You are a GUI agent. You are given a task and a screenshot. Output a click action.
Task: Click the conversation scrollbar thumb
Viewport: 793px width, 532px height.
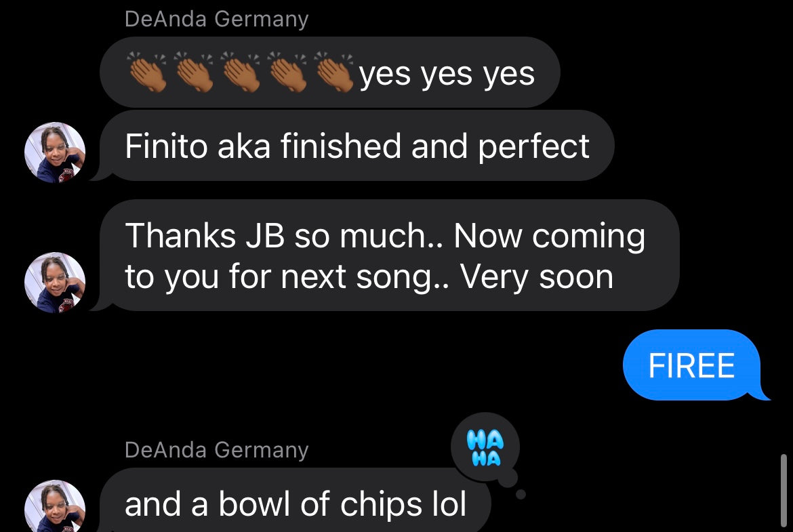[784, 489]
